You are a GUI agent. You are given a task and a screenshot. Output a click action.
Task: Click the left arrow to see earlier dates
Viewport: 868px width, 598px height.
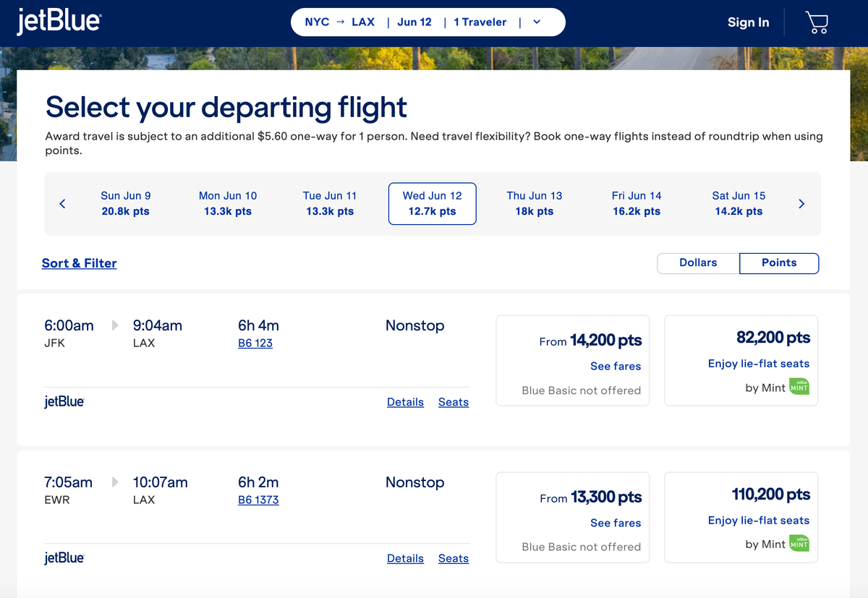point(62,203)
